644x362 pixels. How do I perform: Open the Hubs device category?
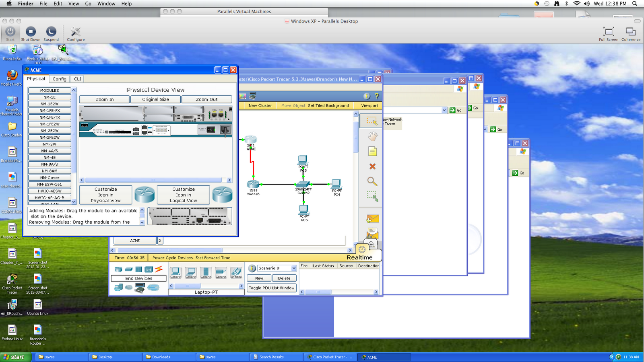138,269
